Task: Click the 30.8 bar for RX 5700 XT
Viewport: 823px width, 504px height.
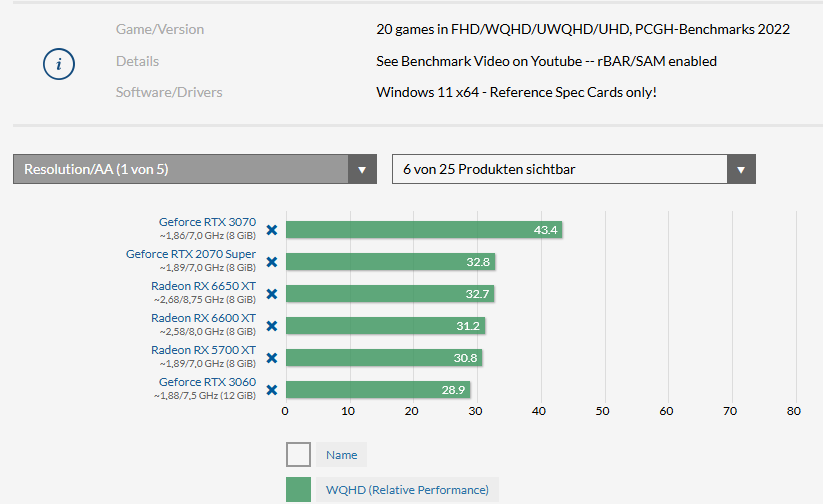Action: pyautogui.click(x=384, y=358)
